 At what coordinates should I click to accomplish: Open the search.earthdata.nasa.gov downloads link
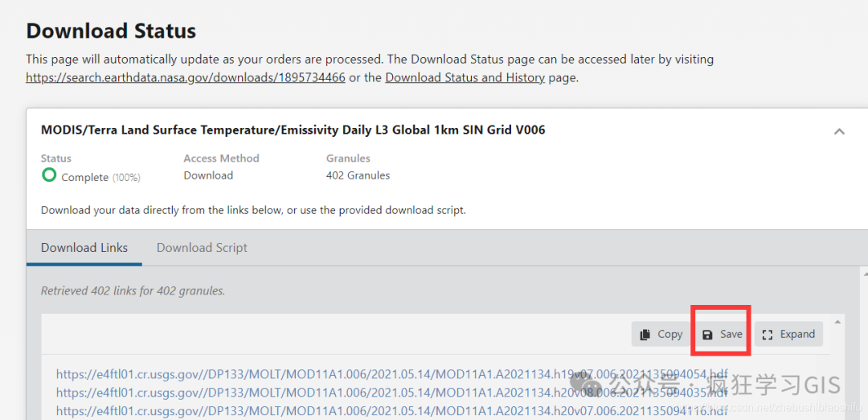(186, 78)
